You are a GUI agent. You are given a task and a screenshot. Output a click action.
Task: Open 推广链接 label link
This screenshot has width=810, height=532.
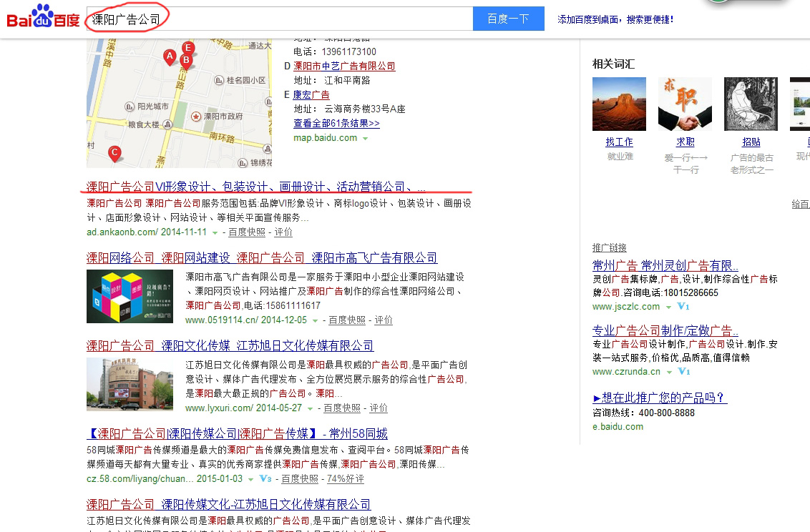[610, 247]
